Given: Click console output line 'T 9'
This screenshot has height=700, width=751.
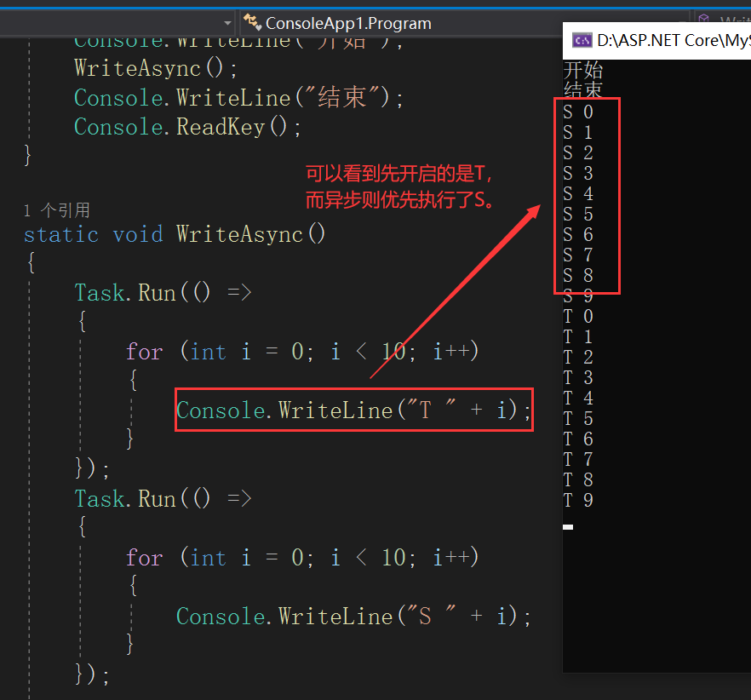Looking at the screenshot, I should click(578, 500).
